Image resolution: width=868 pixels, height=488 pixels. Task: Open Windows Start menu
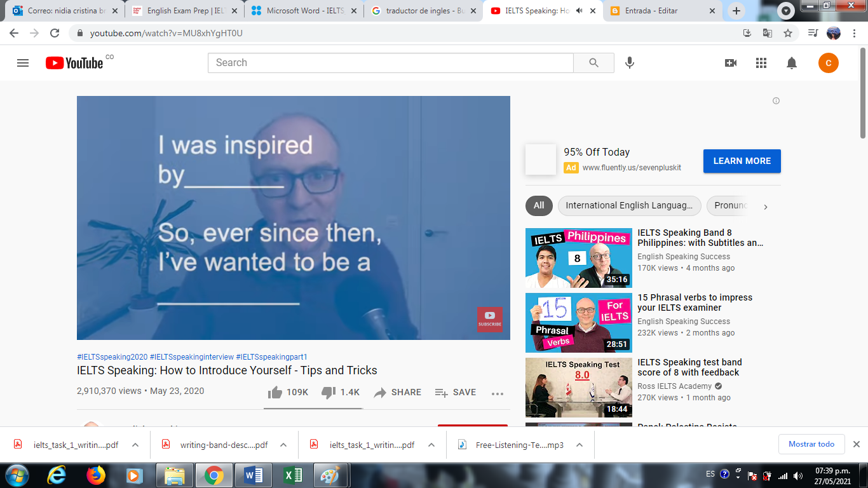17,475
